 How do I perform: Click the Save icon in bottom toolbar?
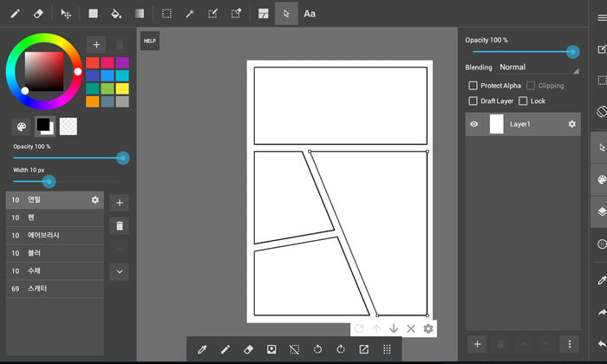[271, 349]
